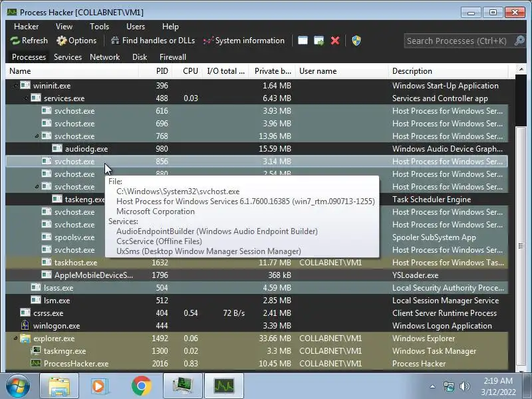Click the search magnifier icon

[x=519, y=41]
